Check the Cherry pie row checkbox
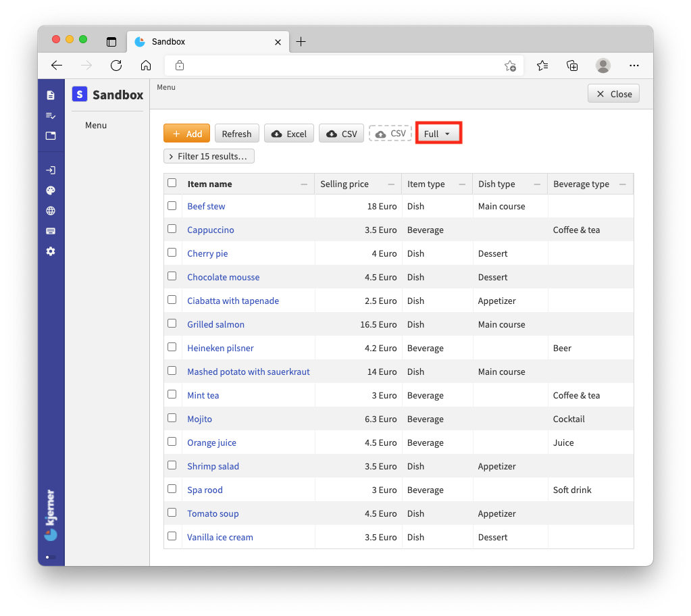 tap(172, 253)
